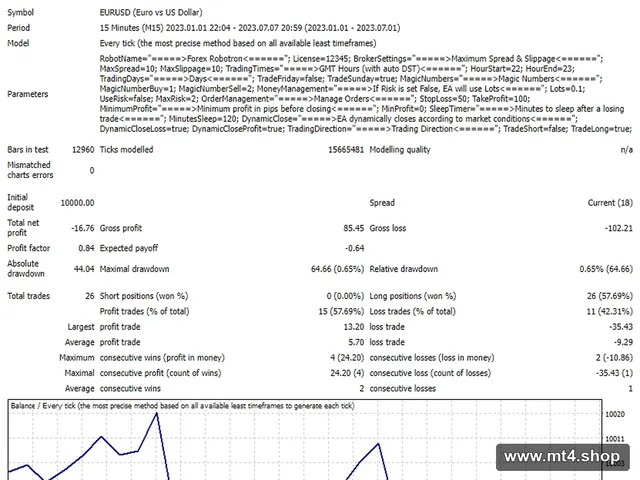
Task: Click the Short positions value 0 (0.00%)
Action: coord(345,296)
